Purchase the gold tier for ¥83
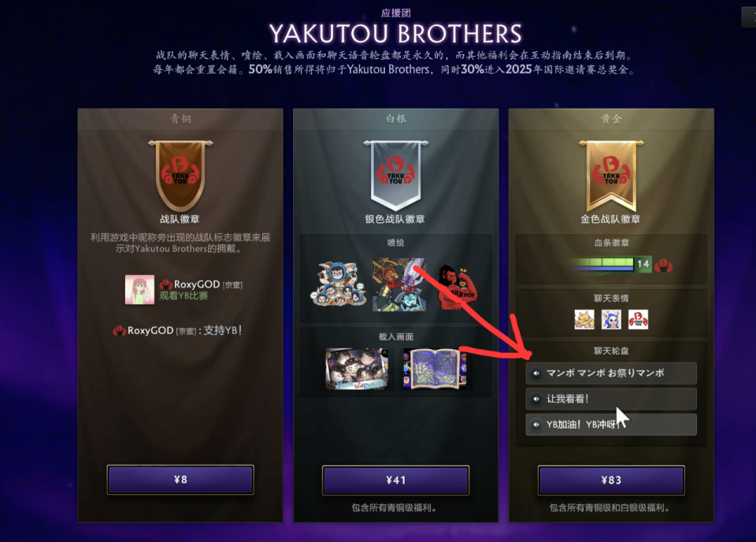The height and width of the screenshot is (542, 756). pos(611,481)
